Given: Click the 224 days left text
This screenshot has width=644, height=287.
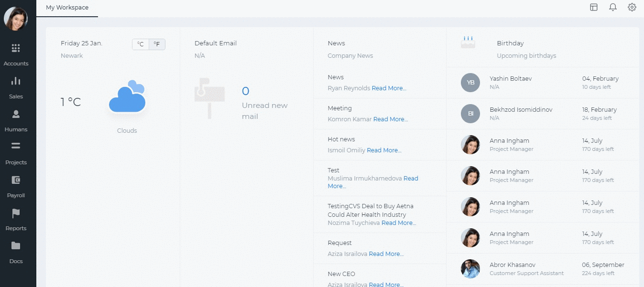Looking at the screenshot, I should [598, 274].
